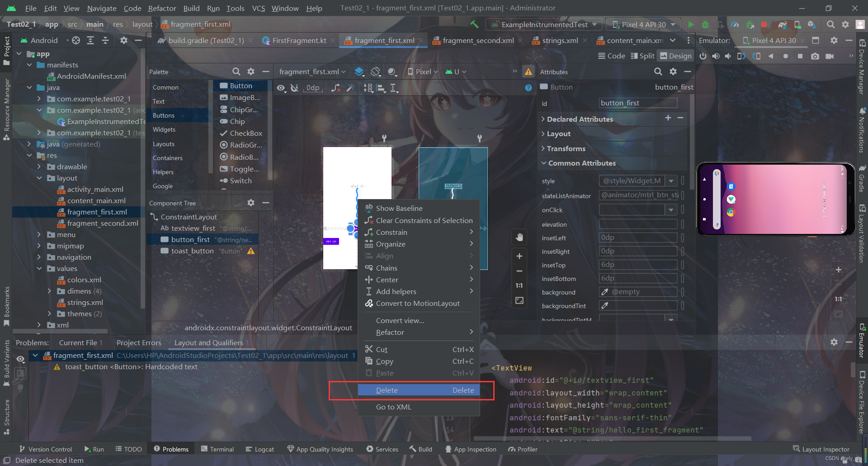This screenshot has width=868, height=466.
Task: Rotate the emulator right
Action: click(x=756, y=56)
